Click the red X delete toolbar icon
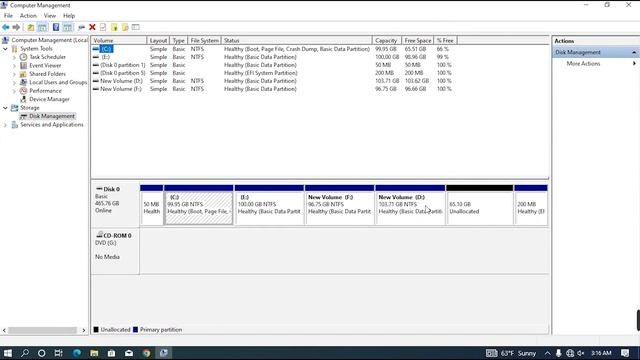This screenshot has height=360, width=640. tap(92, 27)
